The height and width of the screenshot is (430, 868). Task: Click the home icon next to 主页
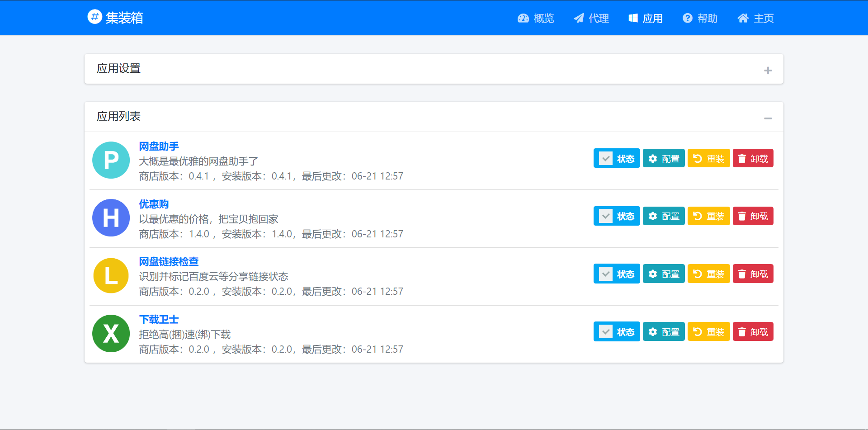pos(743,18)
